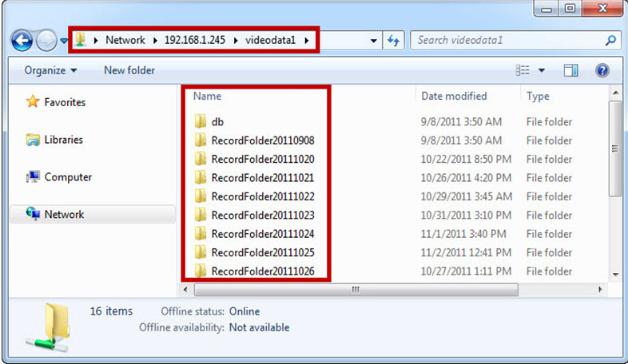Select Libraries in the navigation pane
The height and width of the screenshot is (364, 628).
pos(54,140)
